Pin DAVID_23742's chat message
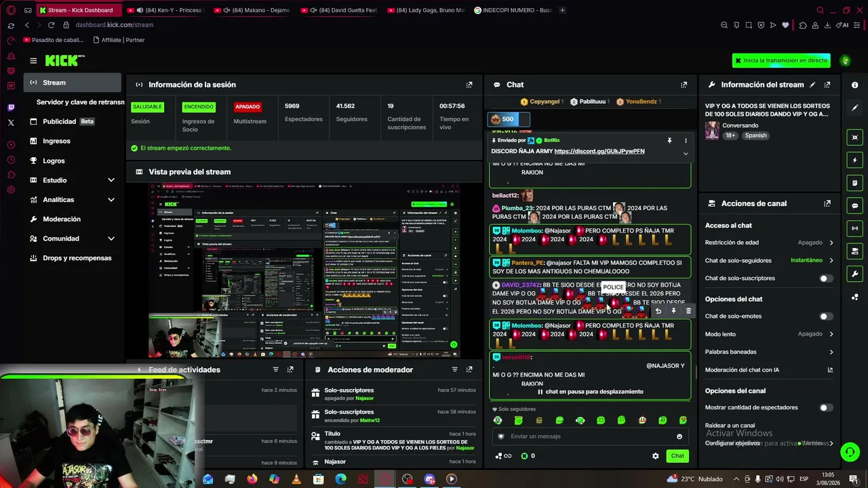 pos(673,311)
